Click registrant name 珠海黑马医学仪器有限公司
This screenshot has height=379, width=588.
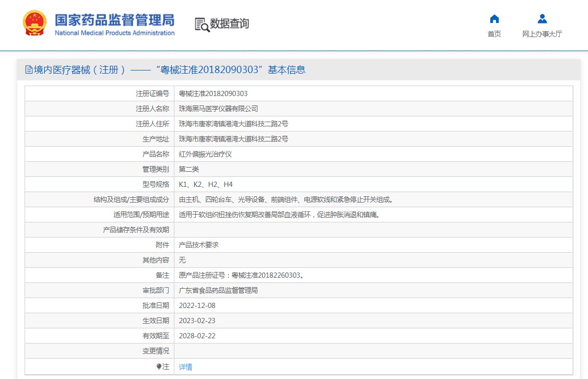(218, 109)
